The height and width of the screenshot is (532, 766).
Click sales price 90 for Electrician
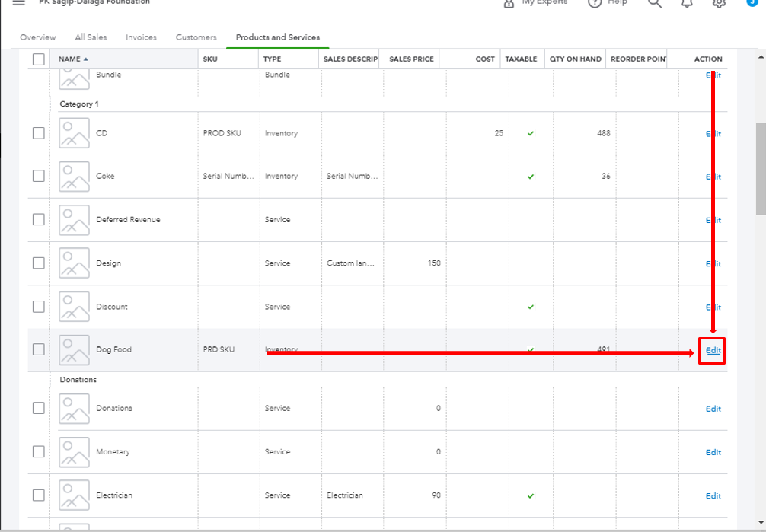436,495
